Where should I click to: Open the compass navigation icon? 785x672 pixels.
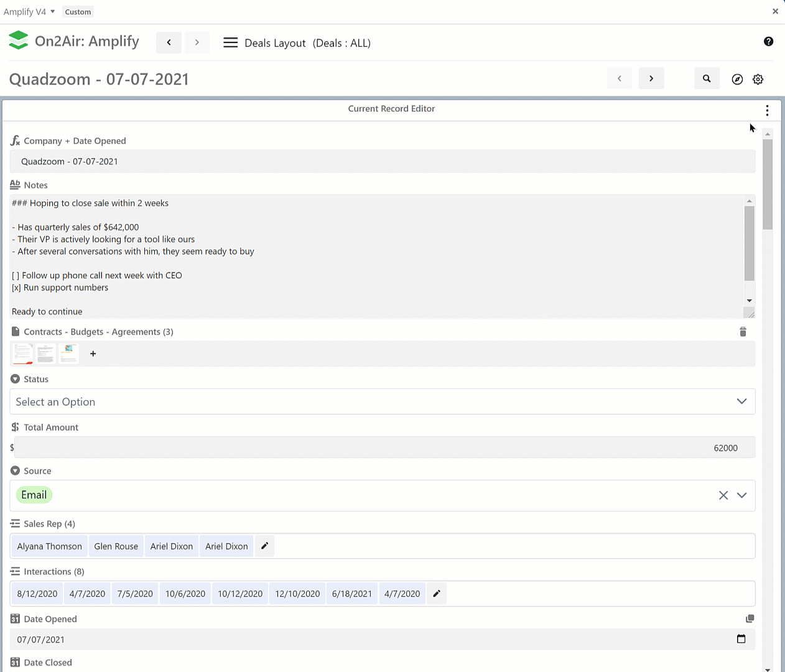[x=737, y=80]
